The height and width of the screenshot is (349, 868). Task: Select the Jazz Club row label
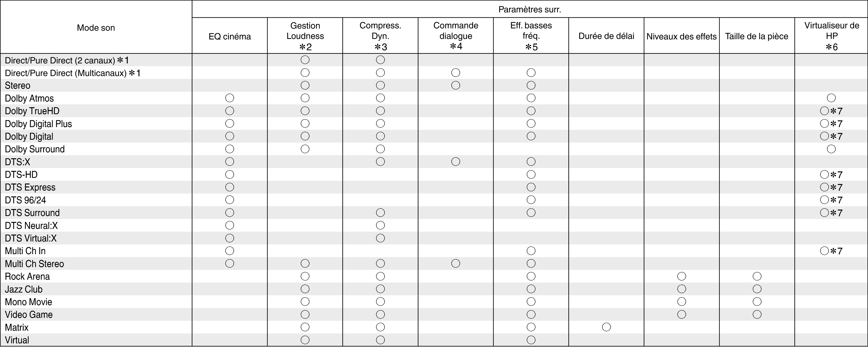(24, 289)
